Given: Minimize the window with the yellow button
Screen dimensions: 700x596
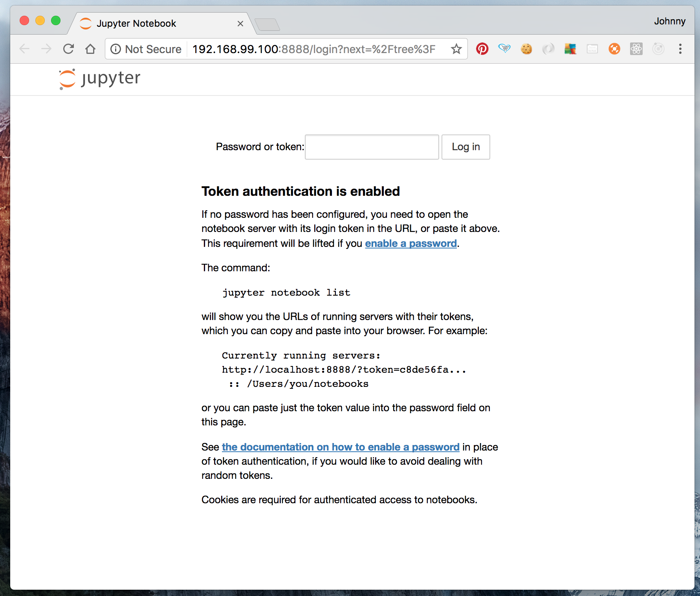Looking at the screenshot, I should pos(40,20).
